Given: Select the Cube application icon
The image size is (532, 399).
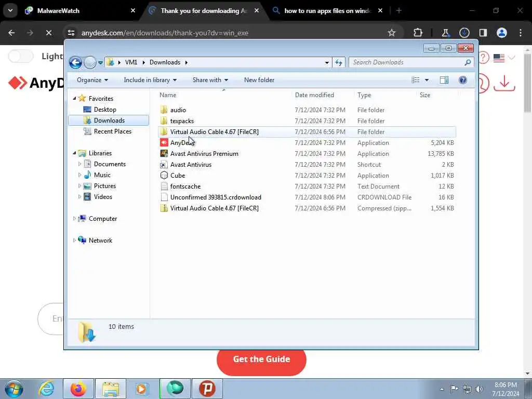Looking at the screenshot, I should 164,176.
